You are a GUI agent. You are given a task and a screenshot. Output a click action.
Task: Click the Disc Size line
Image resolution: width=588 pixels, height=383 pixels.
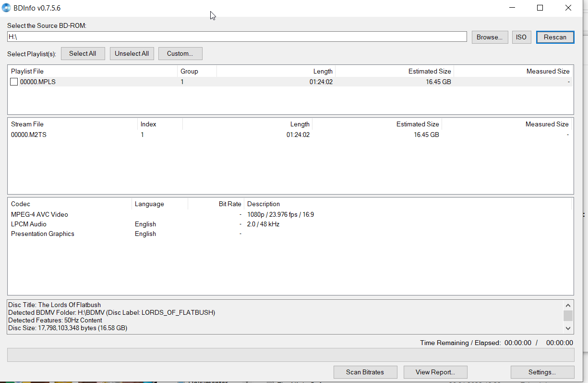tap(68, 328)
